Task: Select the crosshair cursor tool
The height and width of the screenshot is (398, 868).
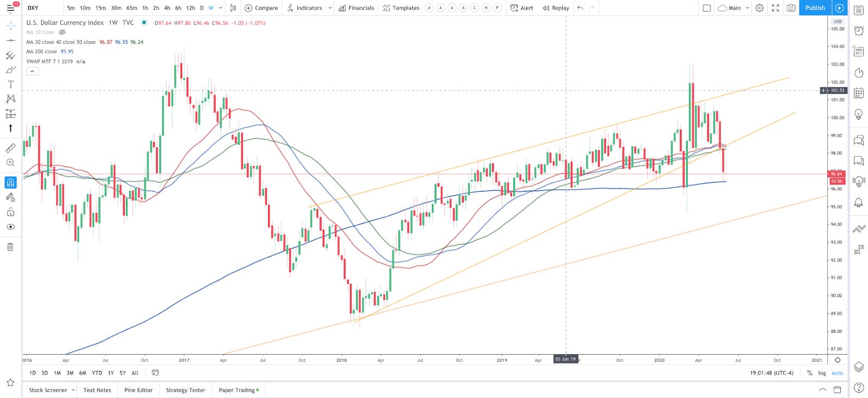Action: pyautogui.click(x=10, y=26)
